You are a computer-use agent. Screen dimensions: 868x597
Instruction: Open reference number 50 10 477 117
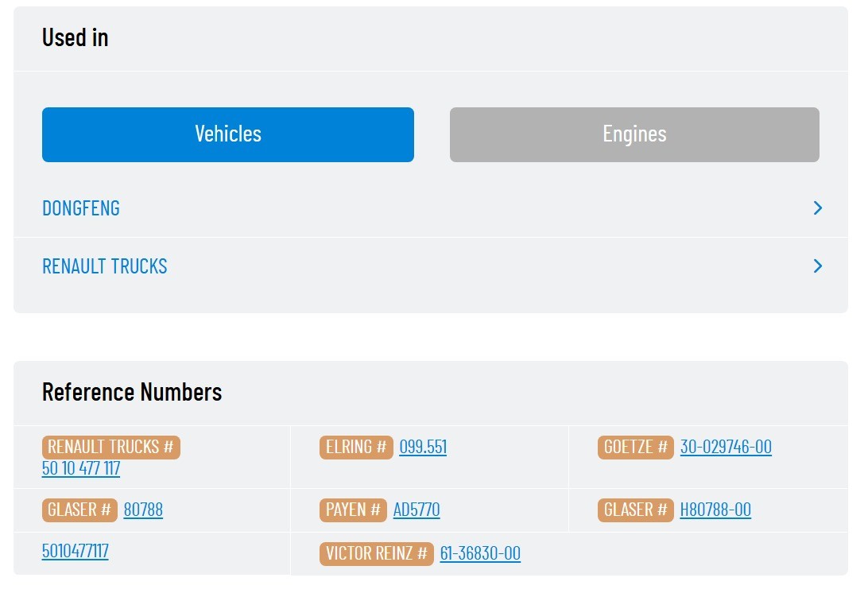pos(81,468)
